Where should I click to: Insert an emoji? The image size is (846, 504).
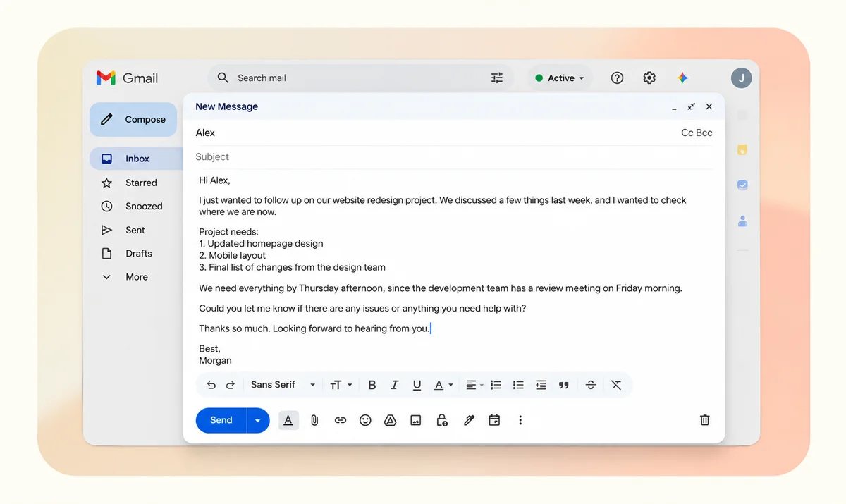coord(365,420)
